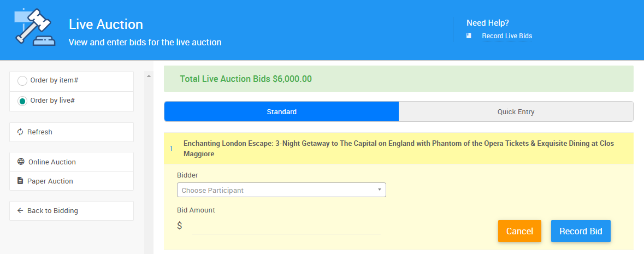This screenshot has height=254, width=644.
Task: Click the sidebar scrollbar up arrow
Action: click(x=149, y=76)
